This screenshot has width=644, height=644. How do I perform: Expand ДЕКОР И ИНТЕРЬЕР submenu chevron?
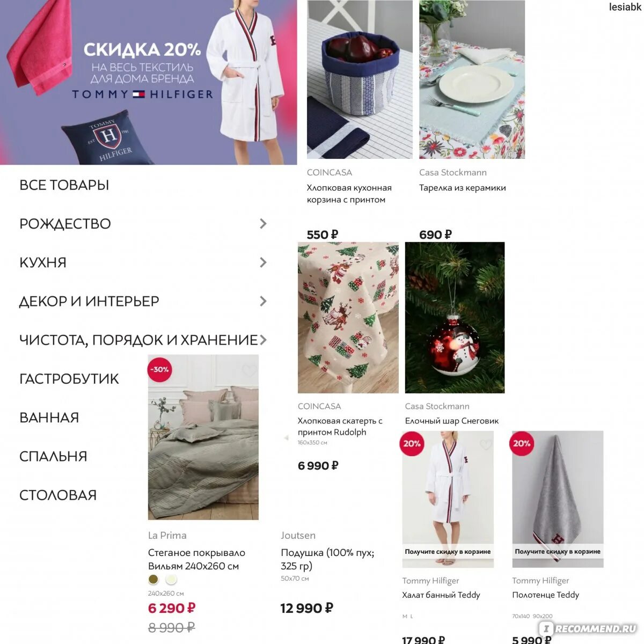(263, 301)
